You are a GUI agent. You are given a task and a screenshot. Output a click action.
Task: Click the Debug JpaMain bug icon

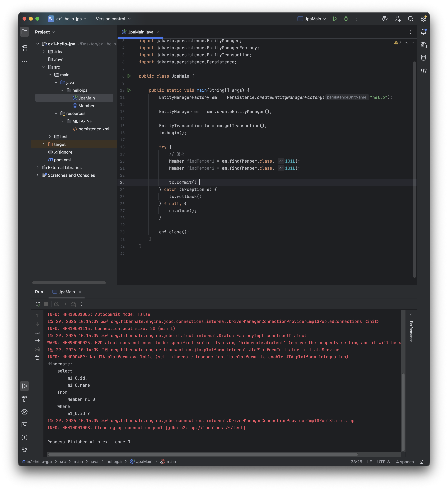click(346, 19)
